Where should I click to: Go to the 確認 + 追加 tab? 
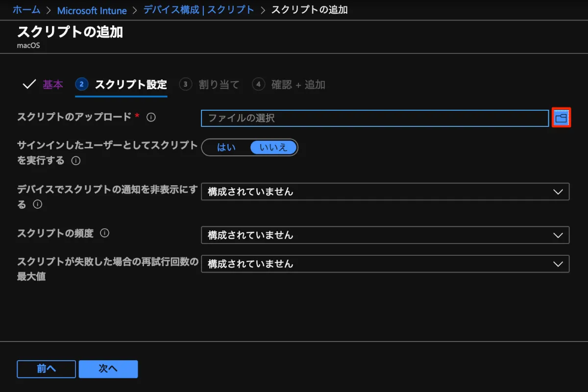[298, 85]
